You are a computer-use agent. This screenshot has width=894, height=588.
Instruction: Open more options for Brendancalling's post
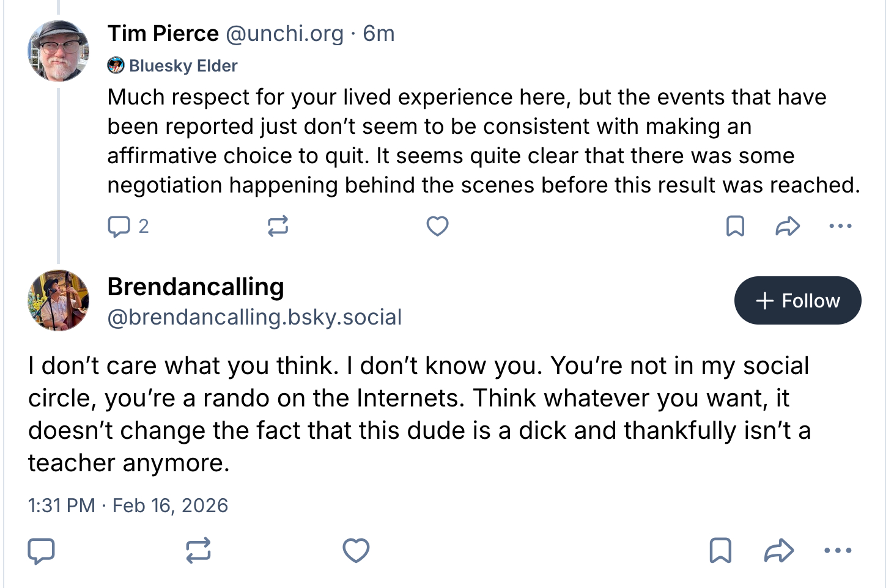pyautogui.click(x=838, y=551)
